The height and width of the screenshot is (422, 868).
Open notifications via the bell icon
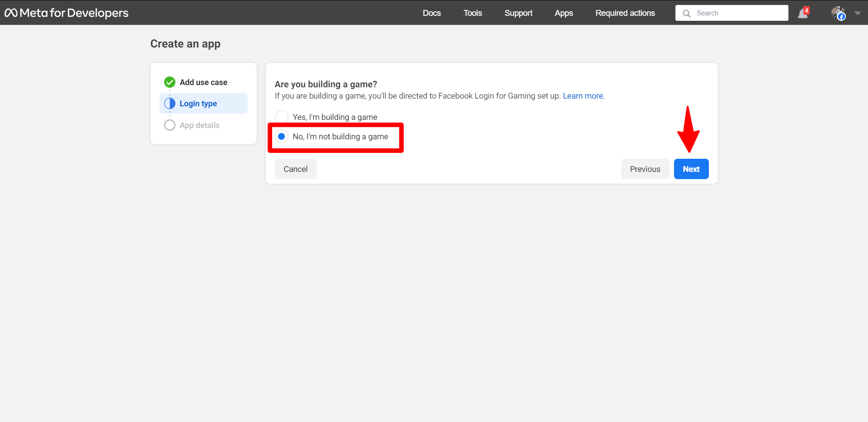coord(802,14)
